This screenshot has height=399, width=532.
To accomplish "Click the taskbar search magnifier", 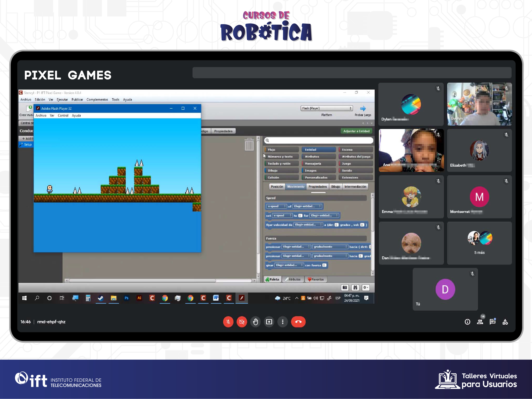I will pos(37,298).
